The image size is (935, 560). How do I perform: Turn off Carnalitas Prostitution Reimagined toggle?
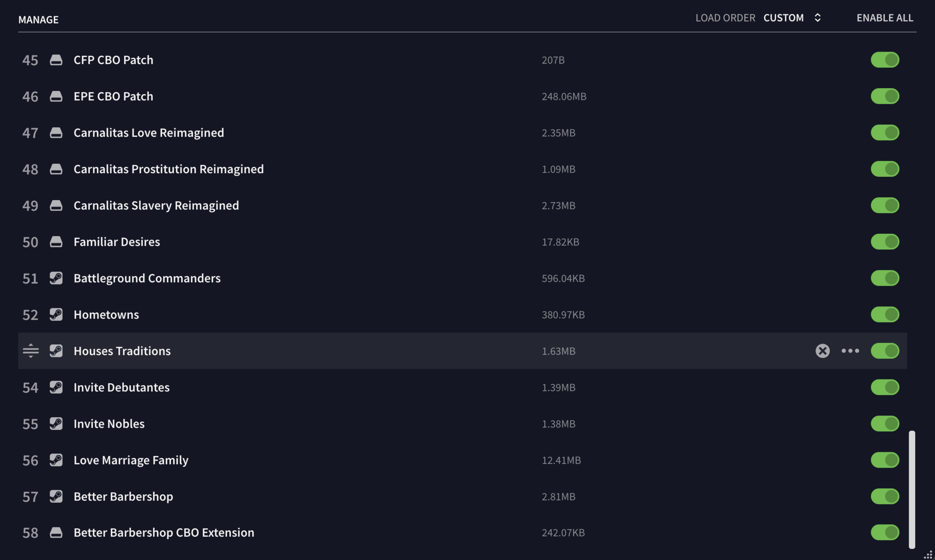tap(885, 169)
